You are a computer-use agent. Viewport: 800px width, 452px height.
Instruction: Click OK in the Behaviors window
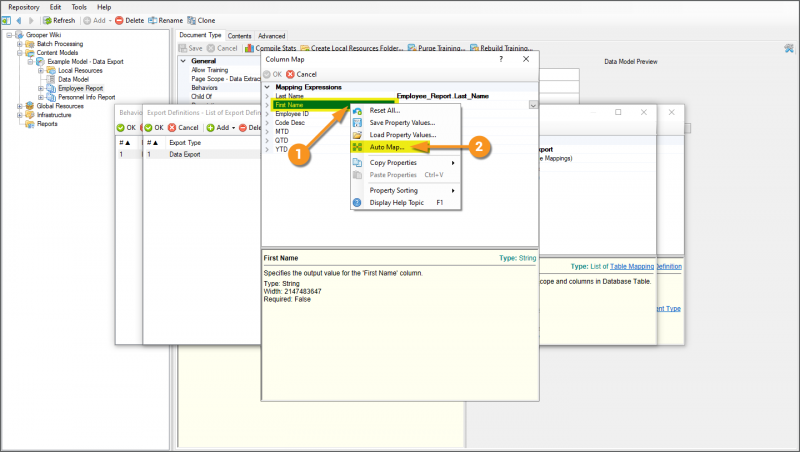click(x=126, y=128)
